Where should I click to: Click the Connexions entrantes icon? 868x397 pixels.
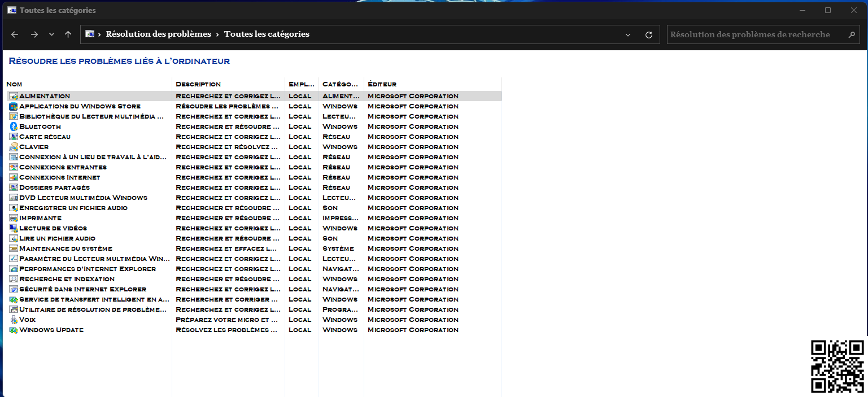[14, 167]
